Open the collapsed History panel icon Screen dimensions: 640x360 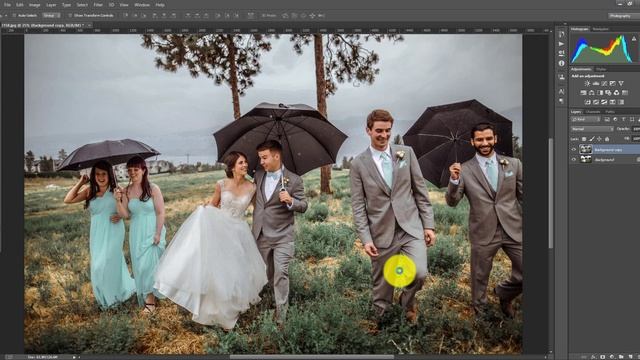click(562, 34)
